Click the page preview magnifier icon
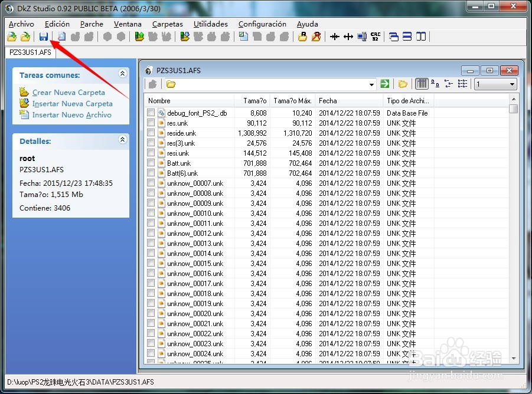The image size is (532, 394). click(62, 36)
